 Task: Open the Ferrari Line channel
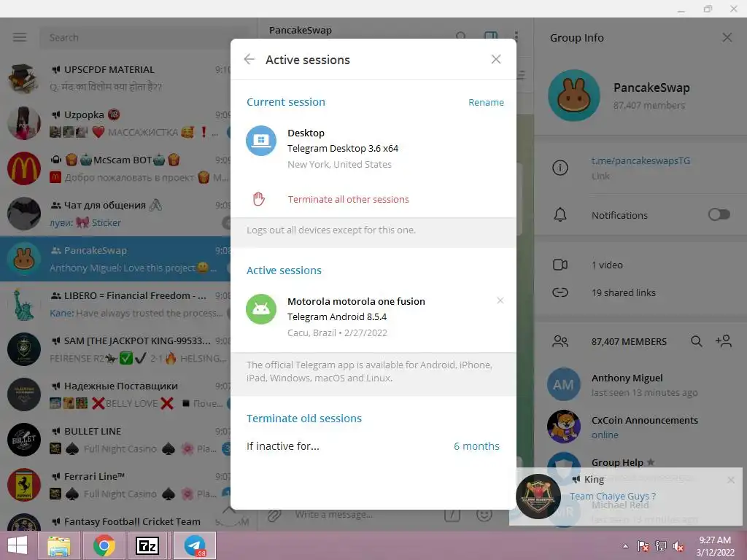[x=115, y=485]
